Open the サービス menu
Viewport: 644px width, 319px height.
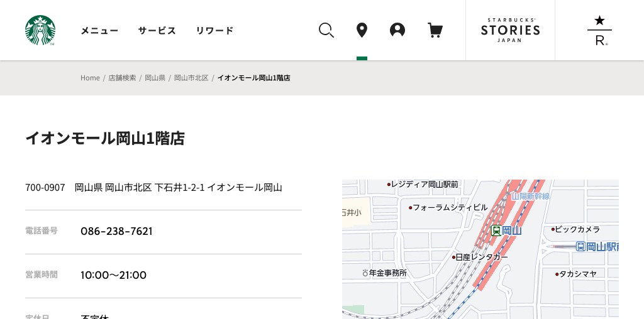click(x=157, y=31)
